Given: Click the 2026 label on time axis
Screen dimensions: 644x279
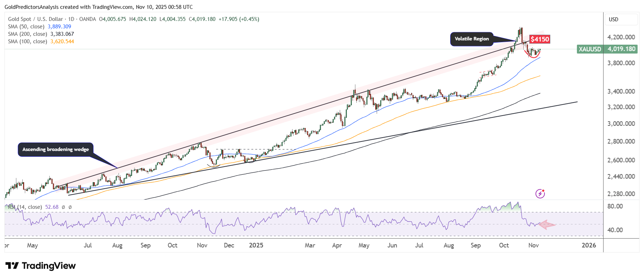Looking at the screenshot, I should (589, 245).
